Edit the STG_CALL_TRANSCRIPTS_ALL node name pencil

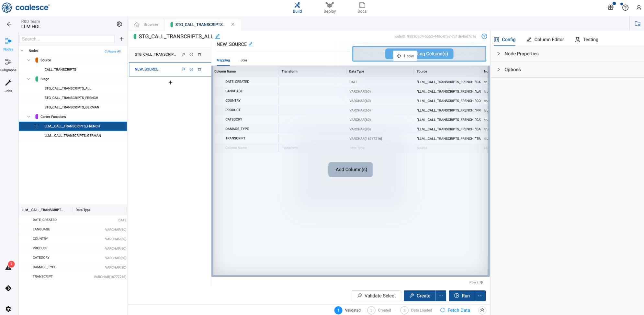pyautogui.click(x=218, y=36)
